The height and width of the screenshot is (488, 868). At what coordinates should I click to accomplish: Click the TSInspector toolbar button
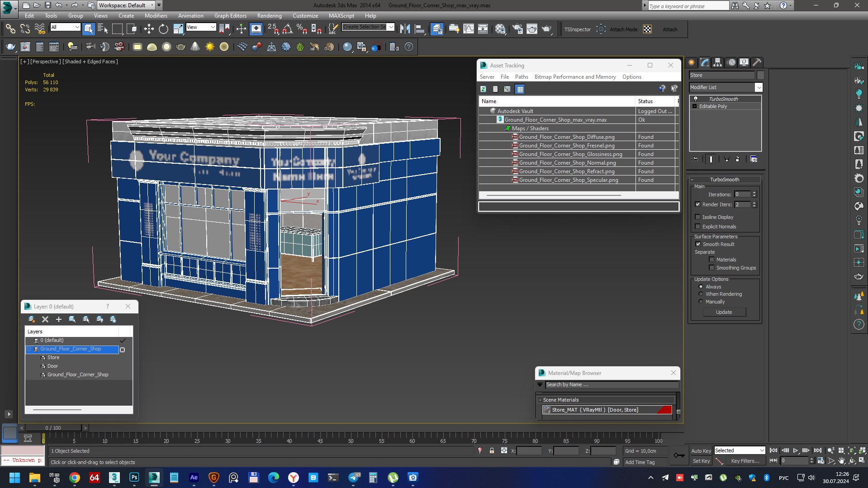(578, 29)
